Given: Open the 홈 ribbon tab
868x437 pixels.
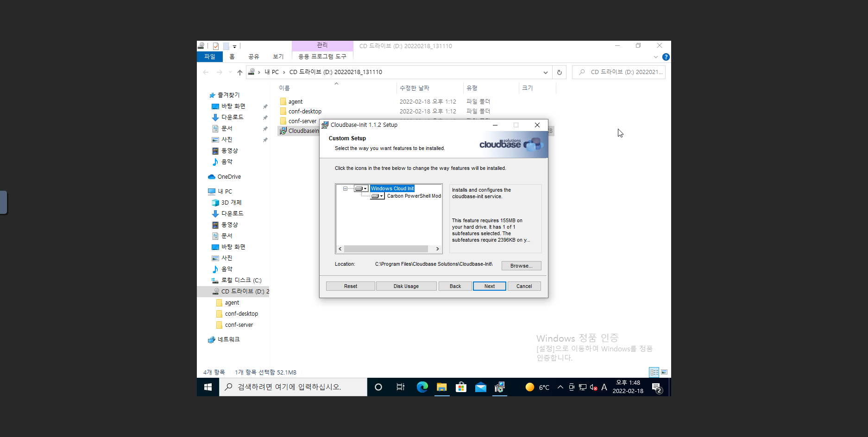Looking at the screenshot, I should tap(232, 56).
